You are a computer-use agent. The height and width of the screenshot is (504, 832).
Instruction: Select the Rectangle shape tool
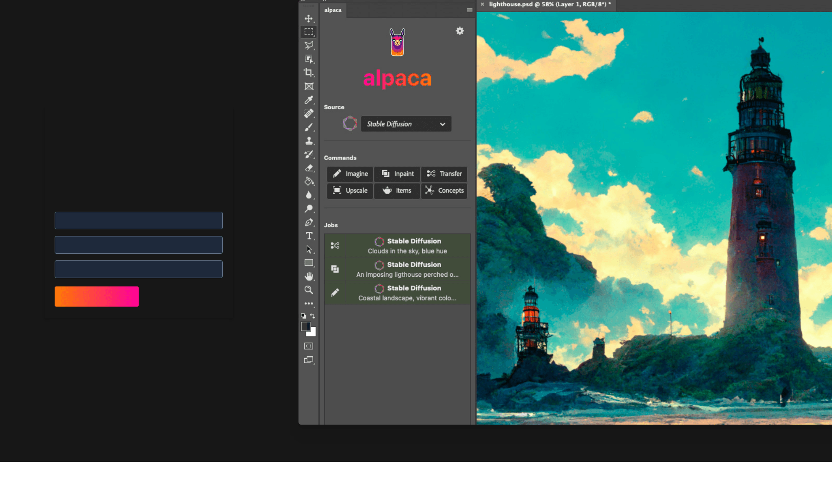[x=308, y=263]
